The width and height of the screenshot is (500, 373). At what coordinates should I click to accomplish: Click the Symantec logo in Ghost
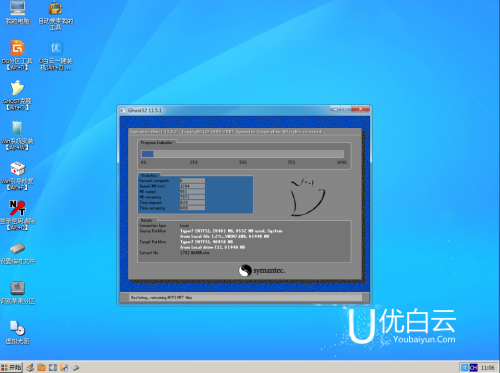pyautogui.click(x=262, y=270)
